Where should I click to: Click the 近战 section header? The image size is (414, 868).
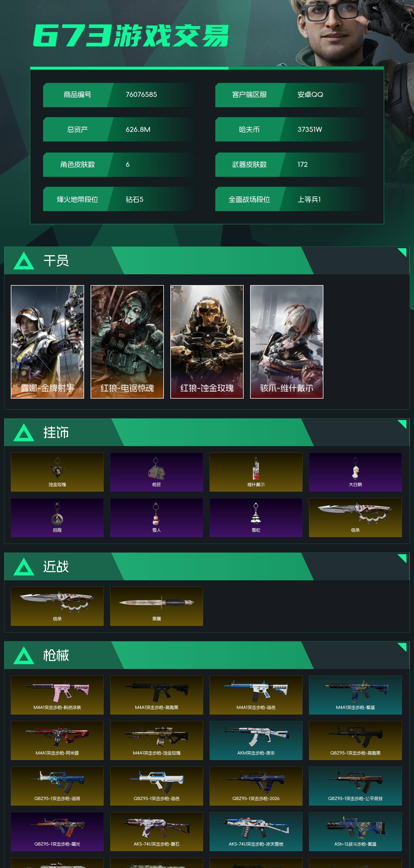tap(207, 567)
